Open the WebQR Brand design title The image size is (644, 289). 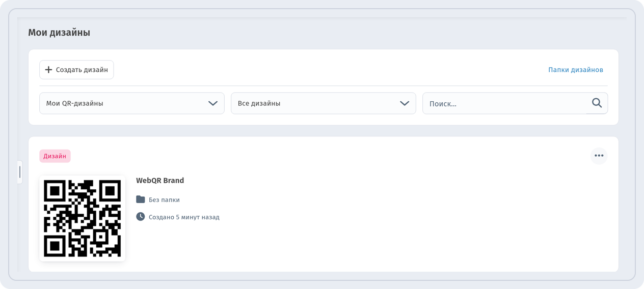160,181
